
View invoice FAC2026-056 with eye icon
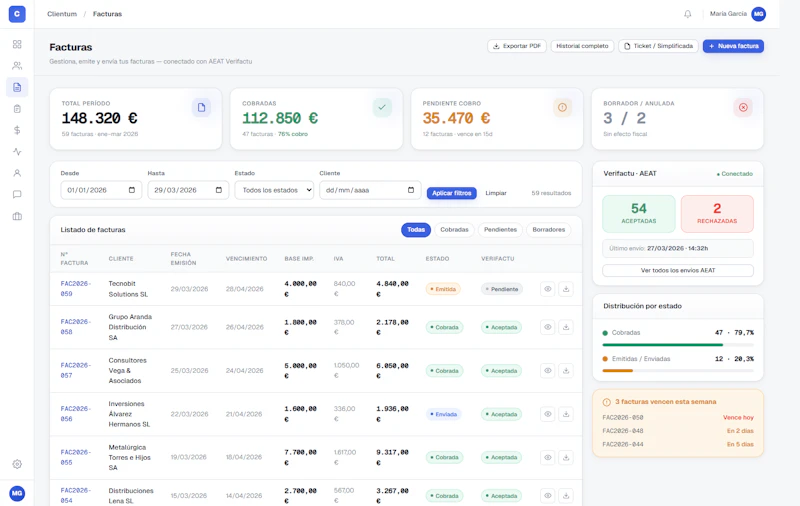click(547, 414)
